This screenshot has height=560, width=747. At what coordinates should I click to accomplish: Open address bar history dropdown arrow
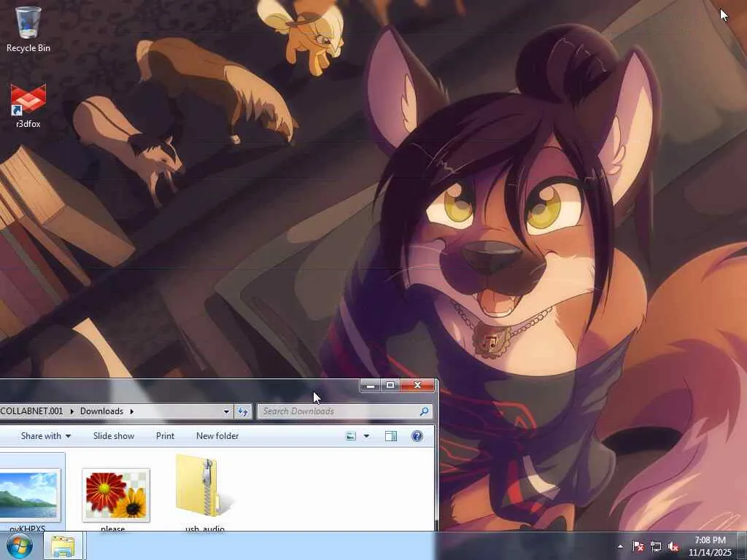tap(226, 411)
